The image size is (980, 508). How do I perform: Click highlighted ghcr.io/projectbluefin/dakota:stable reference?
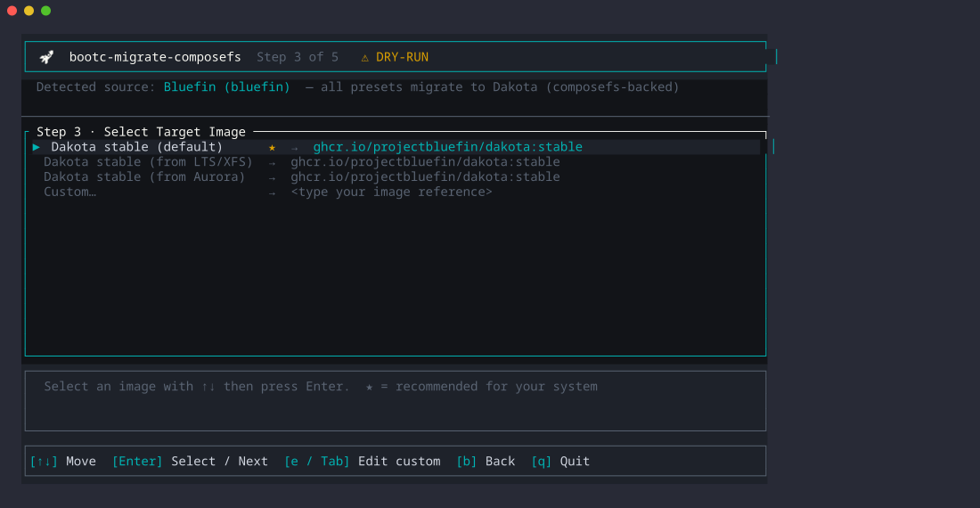click(x=447, y=147)
